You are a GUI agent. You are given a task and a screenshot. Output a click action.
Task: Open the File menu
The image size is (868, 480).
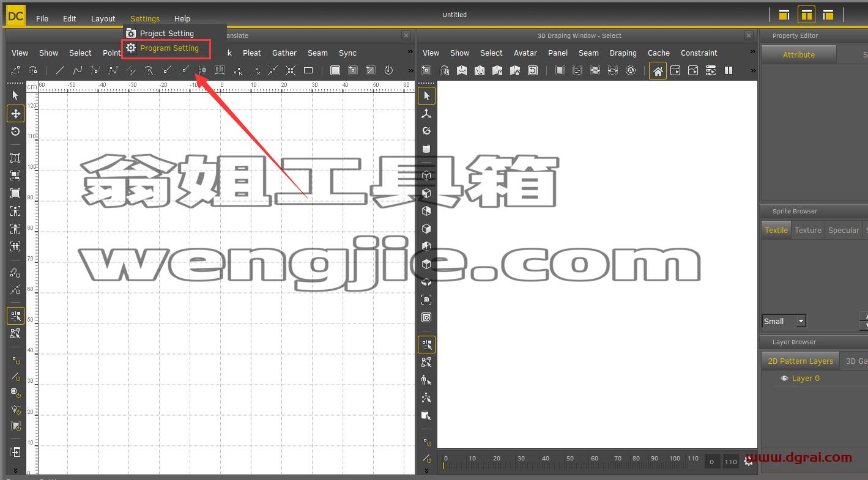pos(42,18)
